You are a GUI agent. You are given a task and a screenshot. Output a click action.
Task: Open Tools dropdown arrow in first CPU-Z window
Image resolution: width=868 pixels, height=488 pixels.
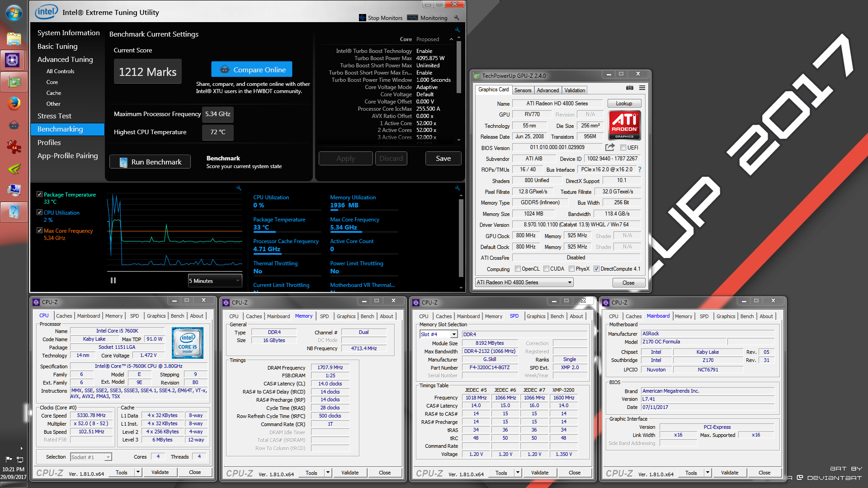tap(138, 472)
